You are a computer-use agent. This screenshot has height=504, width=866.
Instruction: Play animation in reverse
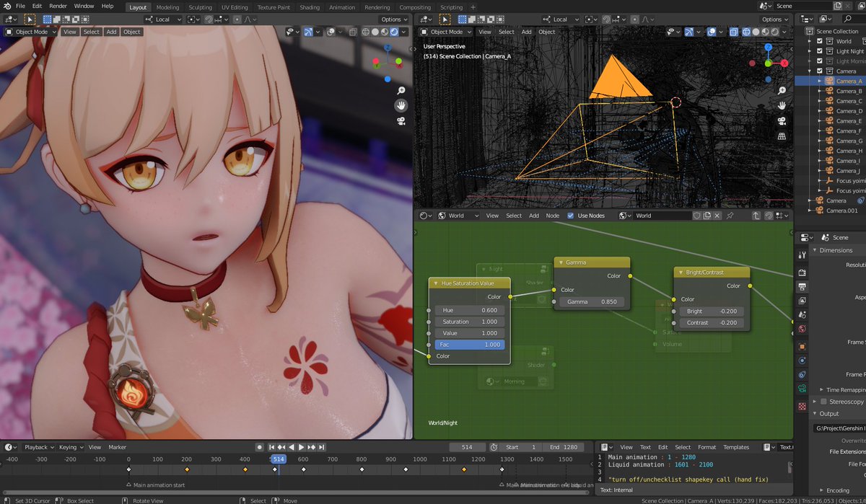tap(292, 447)
